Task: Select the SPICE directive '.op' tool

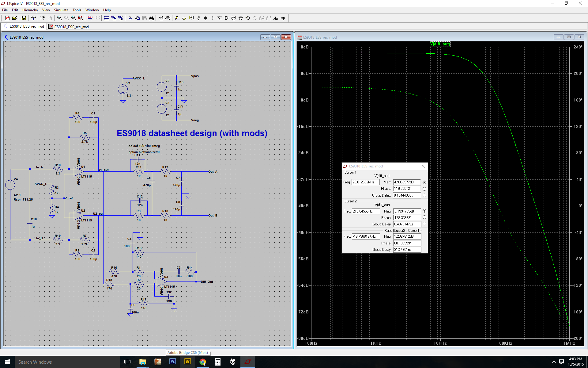Action: click(283, 18)
